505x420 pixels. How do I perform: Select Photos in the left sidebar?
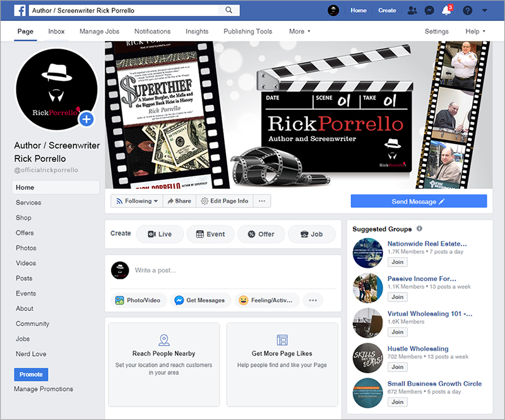click(26, 248)
